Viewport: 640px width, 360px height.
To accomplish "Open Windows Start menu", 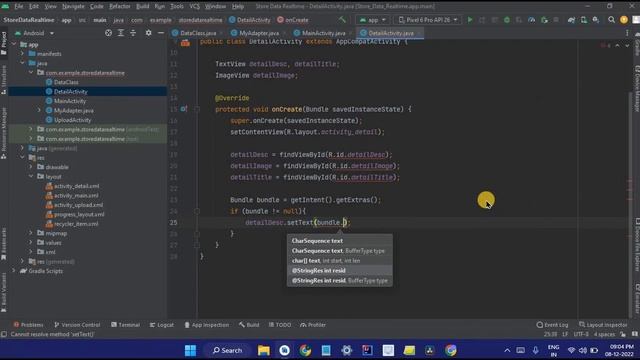I will coord(190,350).
